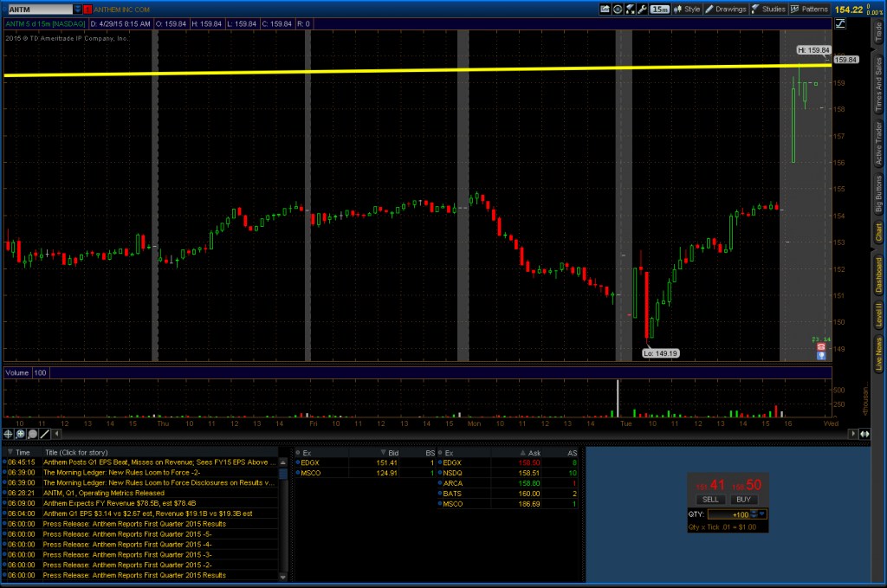Open the Studies menu

tap(768, 9)
